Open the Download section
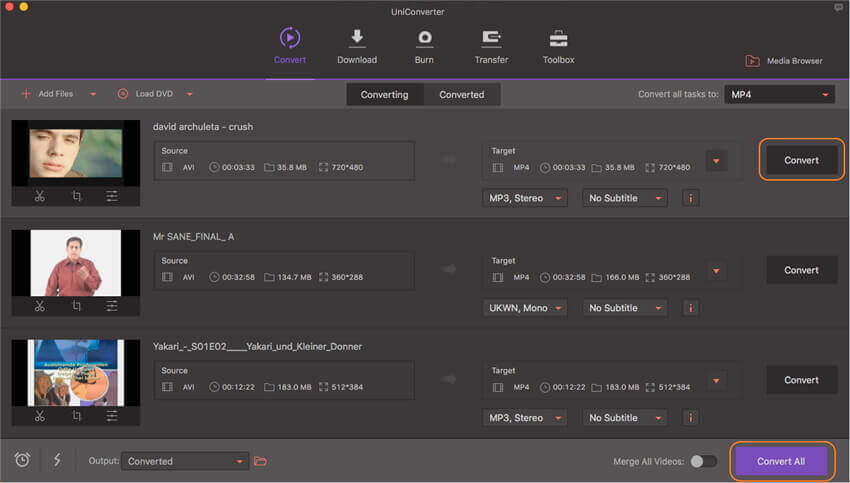Viewport: 850px width, 483px height. [357, 46]
